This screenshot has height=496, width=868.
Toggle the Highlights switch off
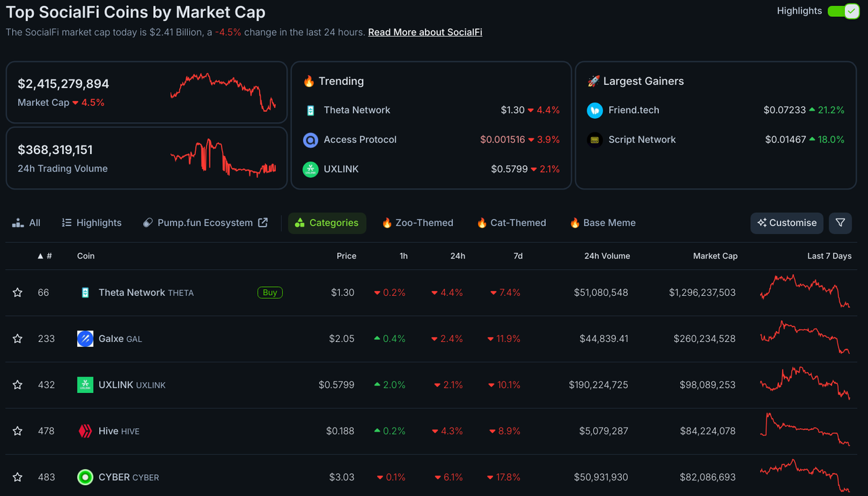pyautogui.click(x=844, y=12)
